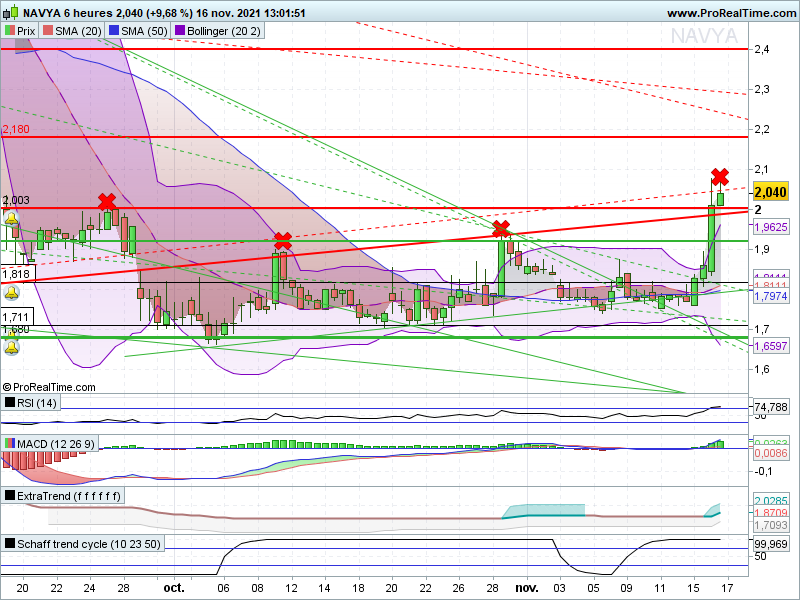The width and height of the screenshot is (800, 600).
Task: Click the purple Bollinger color swatch
Action: (x=180, y=31)
